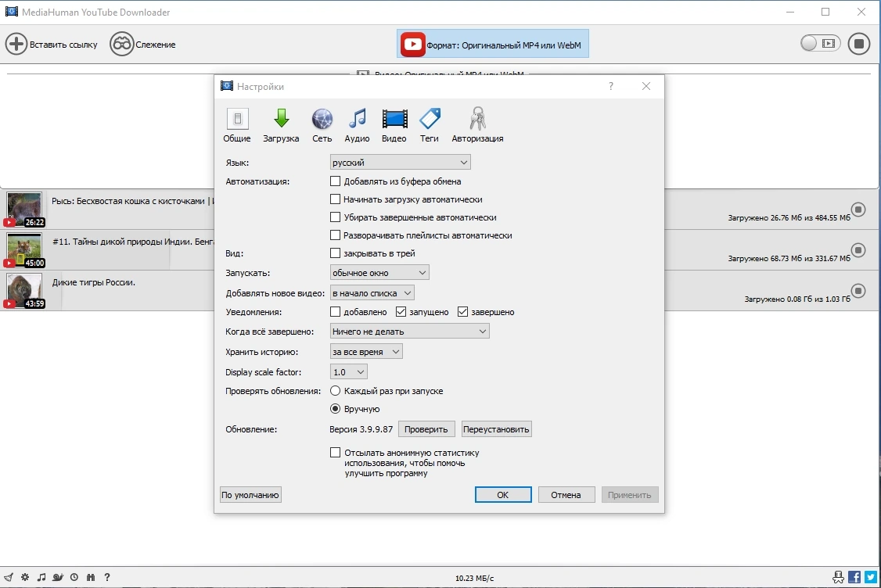Click the Вставить ссылку plus icon
This screenshot has height=588, width=881.
click(x=16, y=44)
